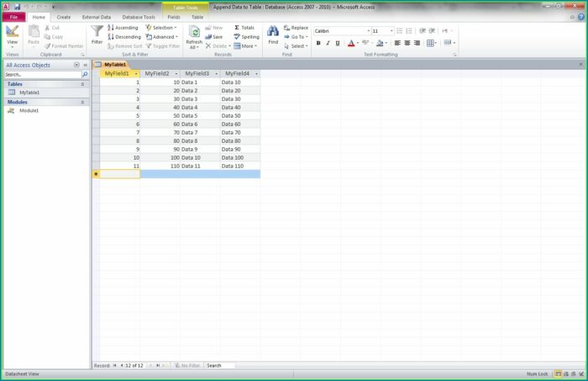Click the navigation pane Search box
The image size is (588, 381).
[x=42, y=74]
